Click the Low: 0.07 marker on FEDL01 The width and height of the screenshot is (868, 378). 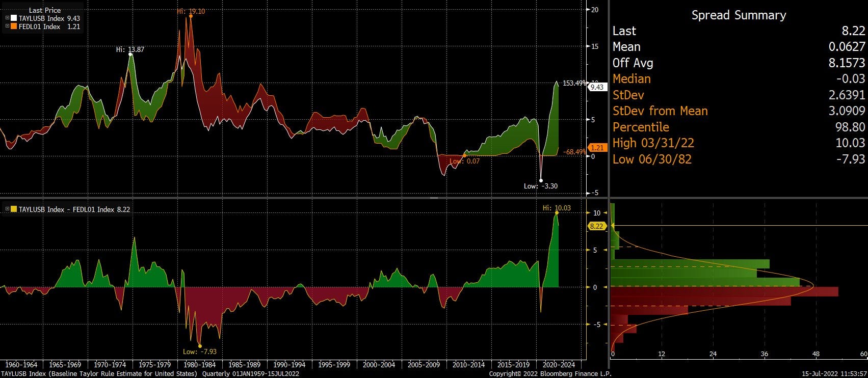pos(464,155)
